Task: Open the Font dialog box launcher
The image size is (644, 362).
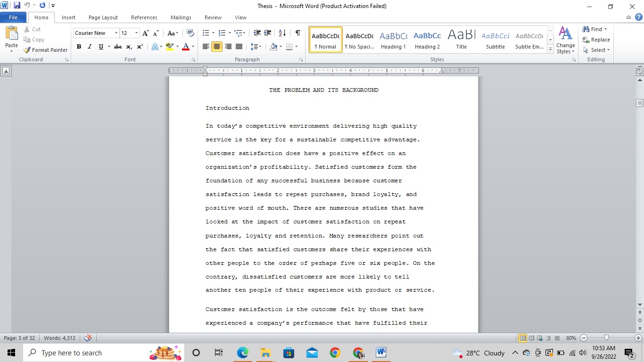Action: [x=193, y=60]
